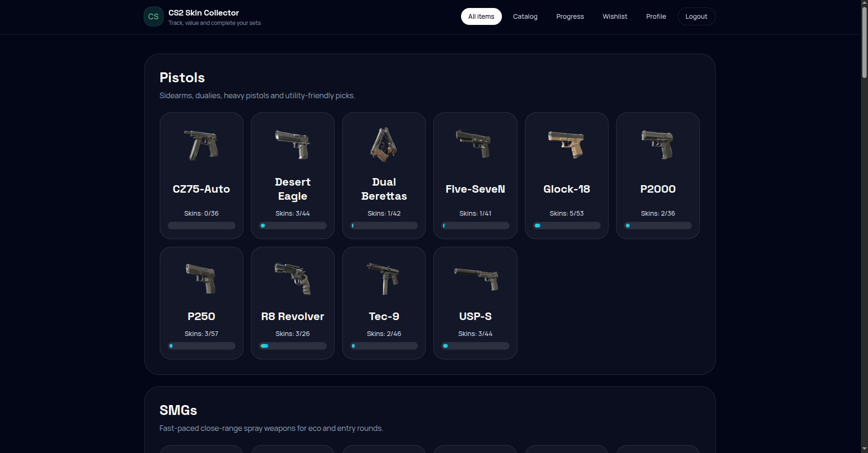Click the USP-S pistol image

tap(475, 278)
